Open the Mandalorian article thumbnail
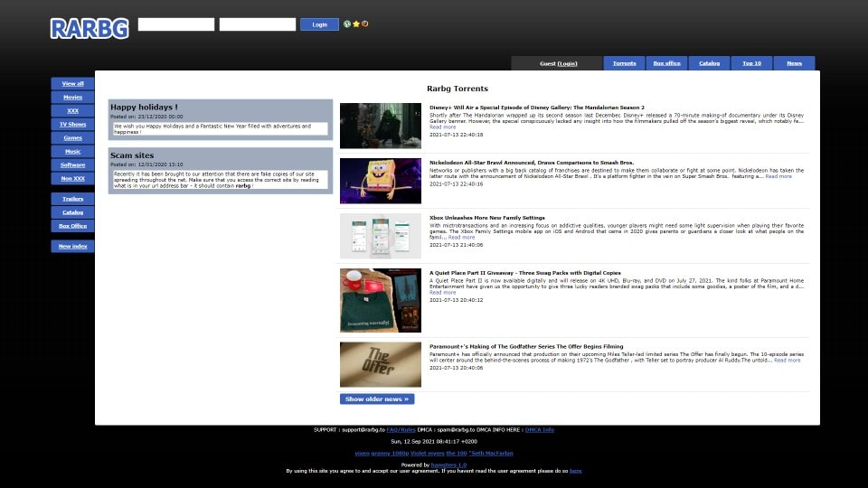The width and height of the screenshot is (868, 488). pos(381,126)
